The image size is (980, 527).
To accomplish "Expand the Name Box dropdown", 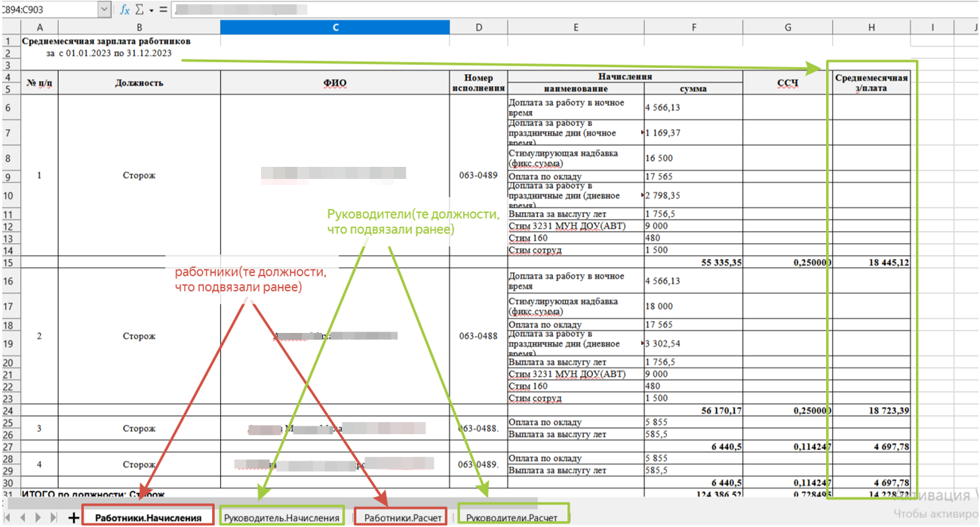I will point(104,10).
